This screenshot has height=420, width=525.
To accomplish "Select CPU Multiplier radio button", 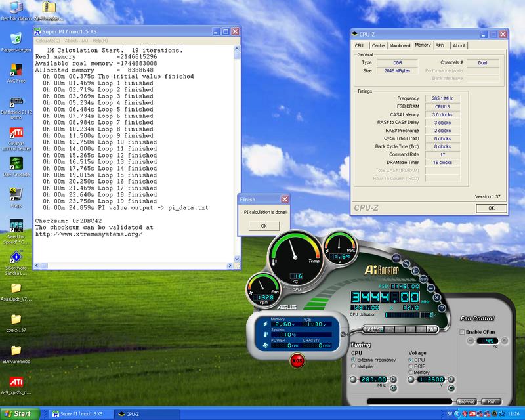I will click(x=354, y=366).
